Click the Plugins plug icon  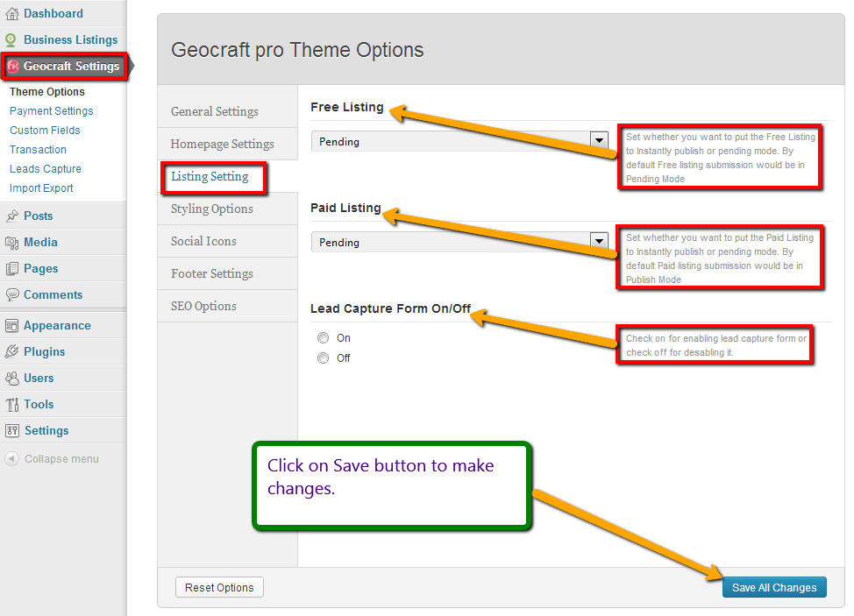tap(12, 352)
